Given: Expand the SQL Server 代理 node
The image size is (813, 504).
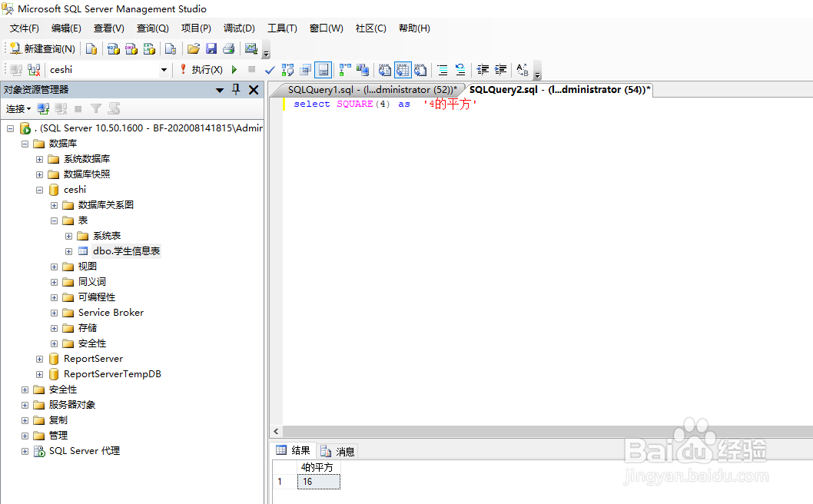Looking at the screenshot, I should coord(25,451).
